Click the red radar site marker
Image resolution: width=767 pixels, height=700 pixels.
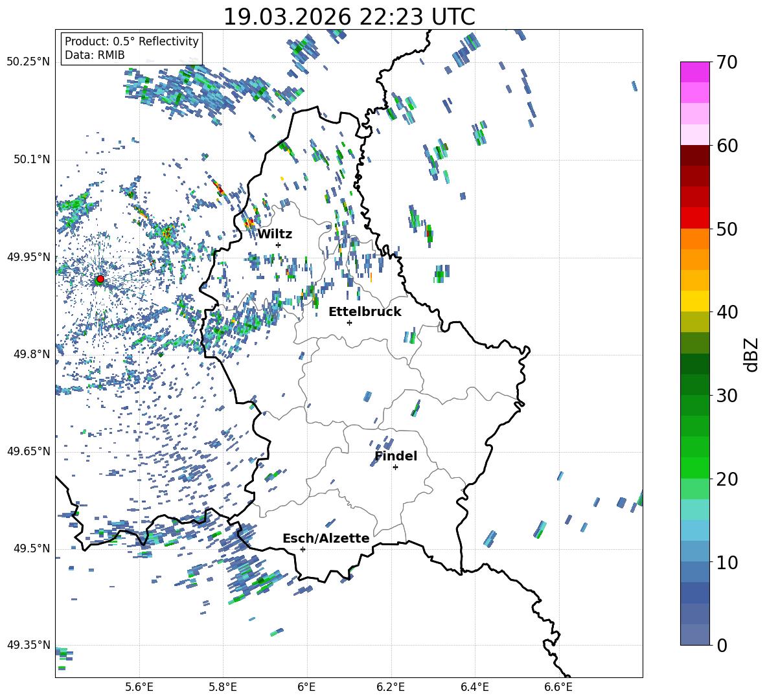pos(100,279)
